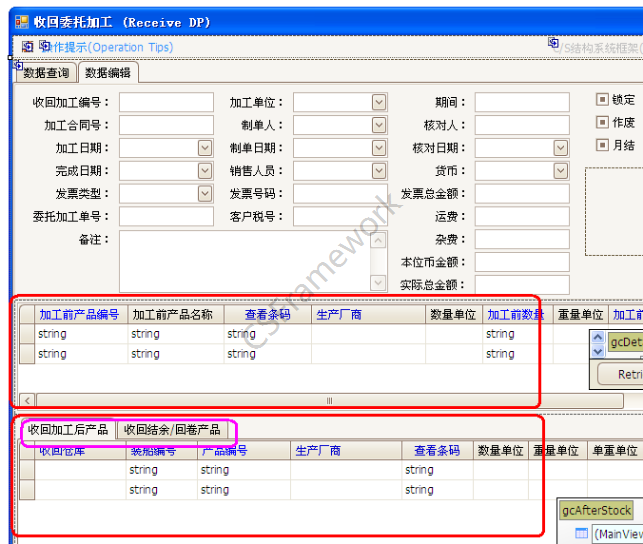Click the 备注 memo scroll-up arrow

click(x=378, y=240)
